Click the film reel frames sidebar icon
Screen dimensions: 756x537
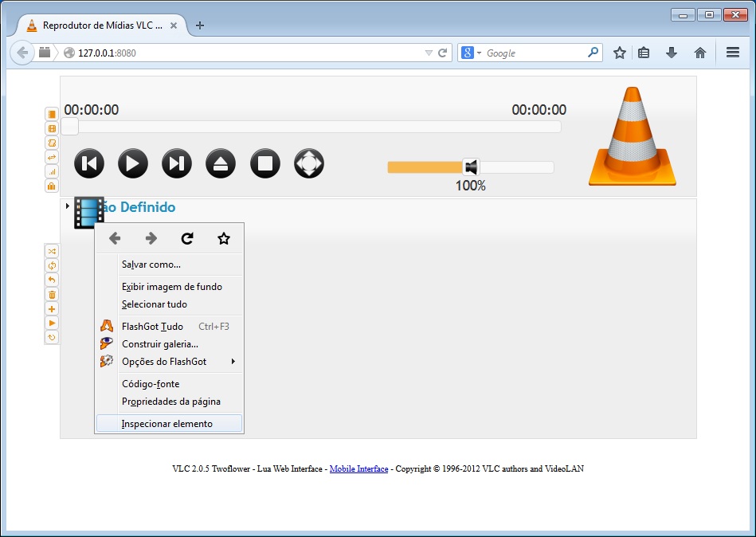[x=52, y=129]
